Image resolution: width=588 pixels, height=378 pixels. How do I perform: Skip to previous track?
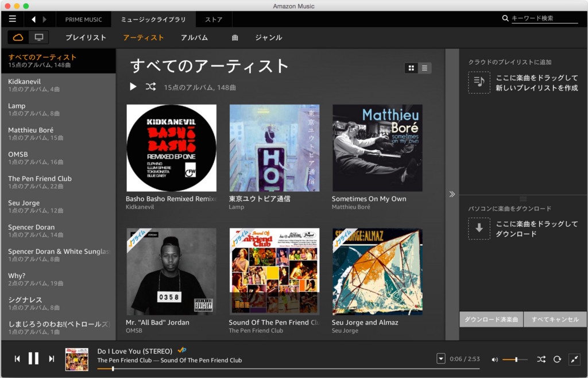pyautogui.click(x=17, y=359)
